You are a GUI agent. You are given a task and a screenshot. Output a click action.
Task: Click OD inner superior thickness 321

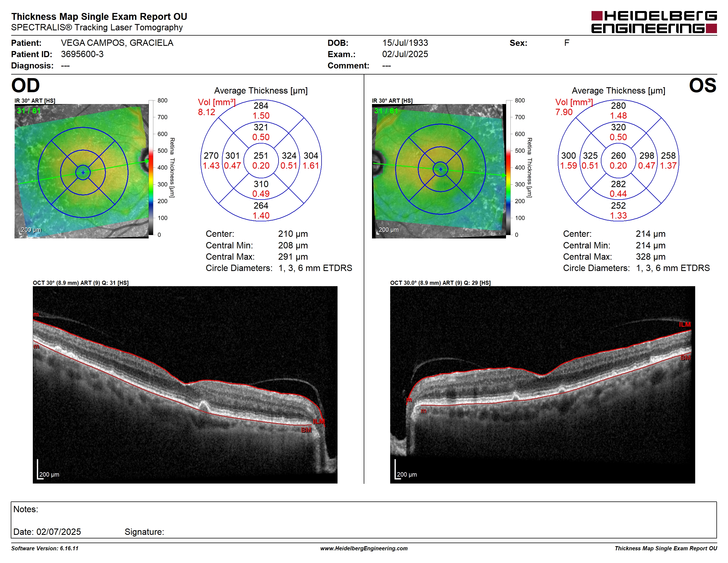261,128
